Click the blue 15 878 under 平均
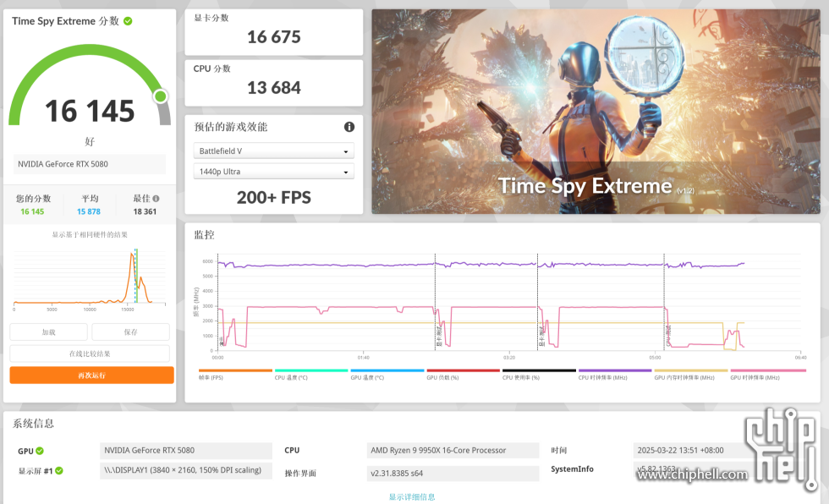 [x=88, y=211]
